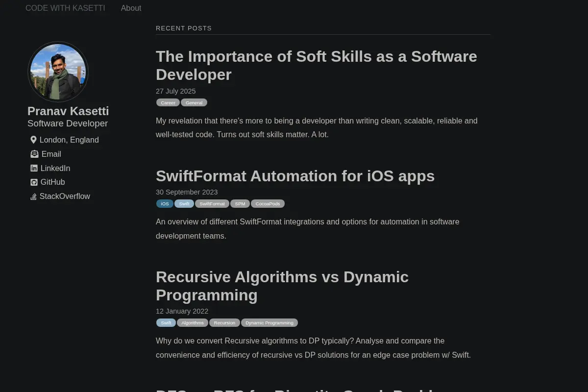
Task: Click the Recursive vs DP post summary
Action: click(x=313, y=348)
